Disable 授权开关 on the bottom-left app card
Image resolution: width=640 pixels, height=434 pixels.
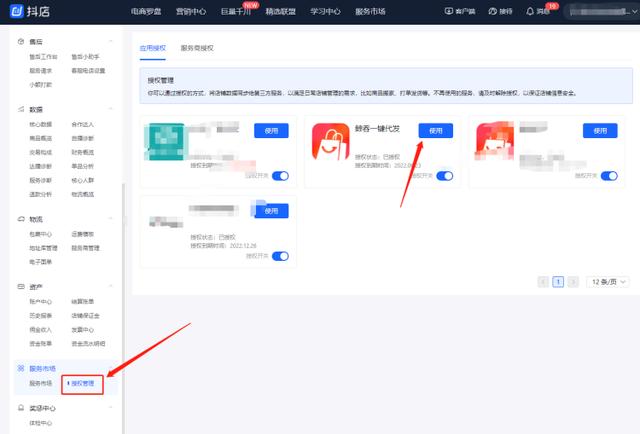point(280,256)
